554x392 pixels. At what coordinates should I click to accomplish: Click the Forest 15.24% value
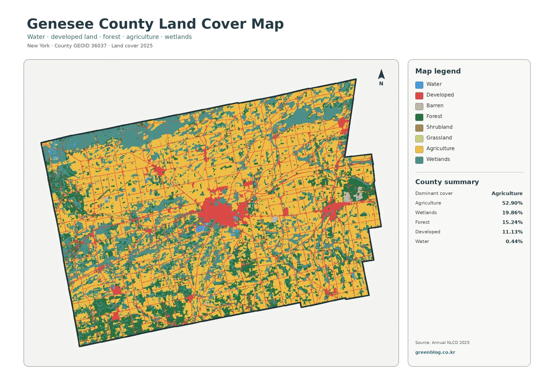[512, 222]
